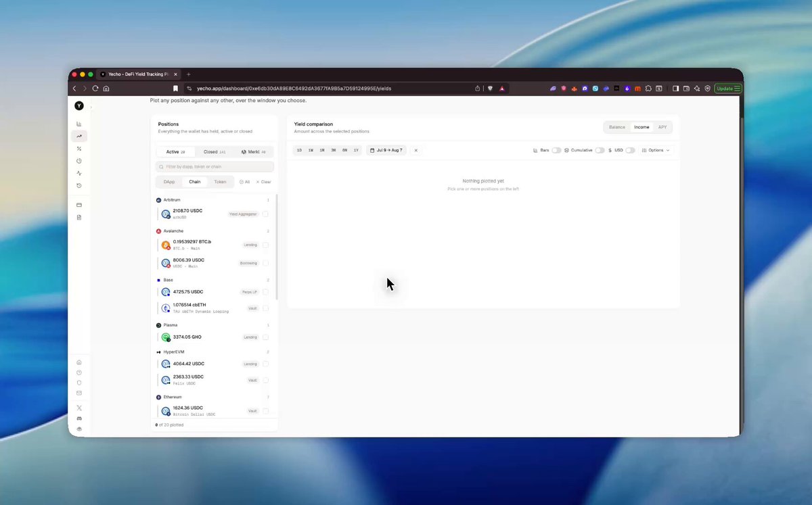Open the X (Twitter) link in the sidebar
This screenshot has width=812, height=505.
coord(79,408)
